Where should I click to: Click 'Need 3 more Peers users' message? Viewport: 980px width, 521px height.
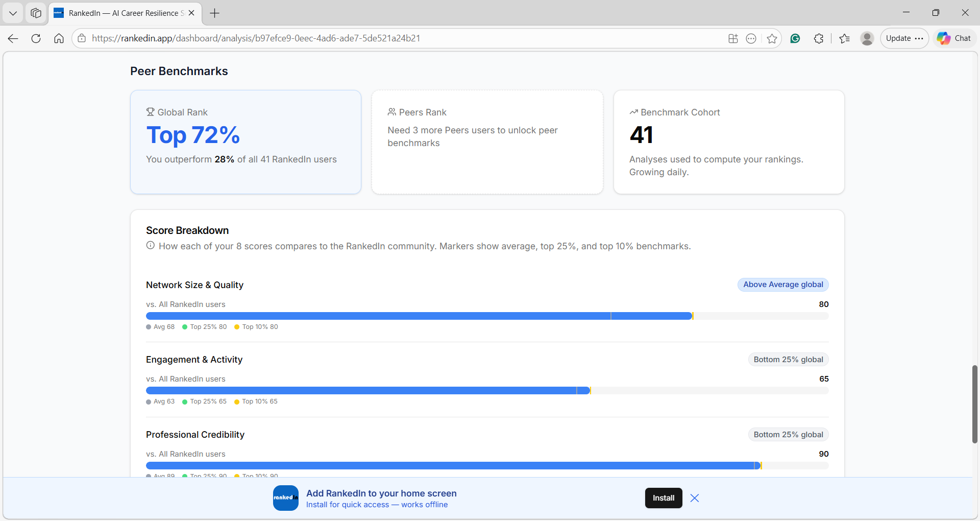tap(473, 136)
